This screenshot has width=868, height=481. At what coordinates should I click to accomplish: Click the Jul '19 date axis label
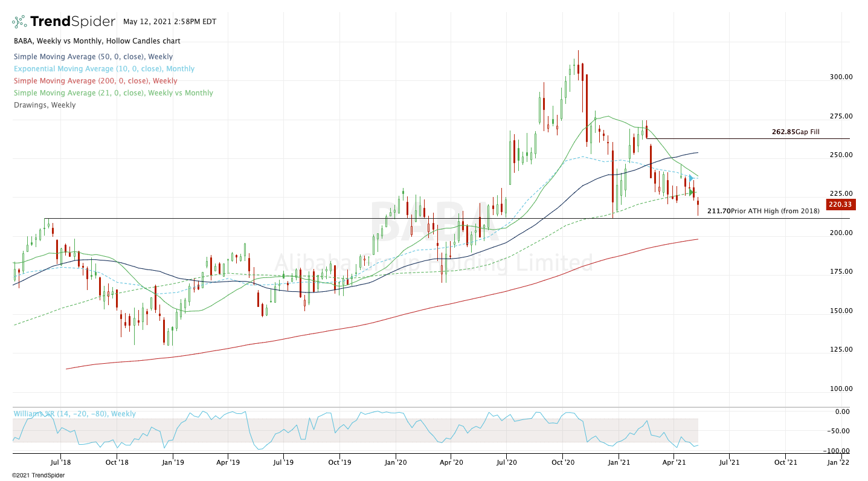pyautogui.click(x=283, y=463)
